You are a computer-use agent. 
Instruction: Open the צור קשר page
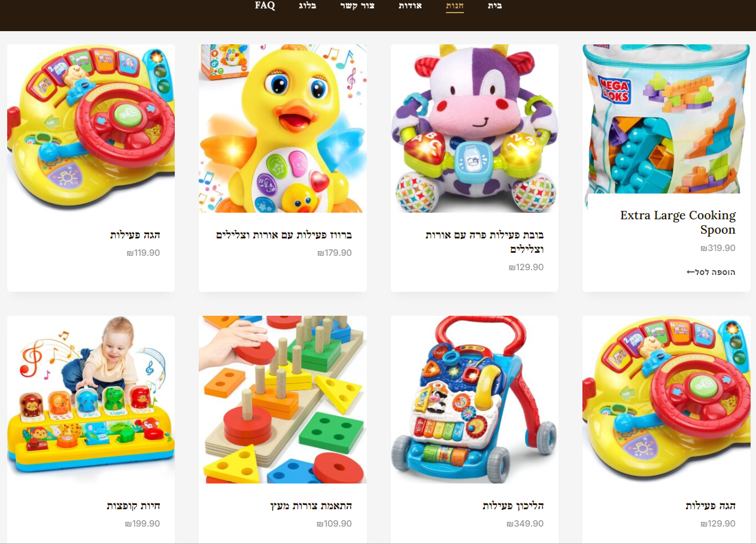point(357,6)
